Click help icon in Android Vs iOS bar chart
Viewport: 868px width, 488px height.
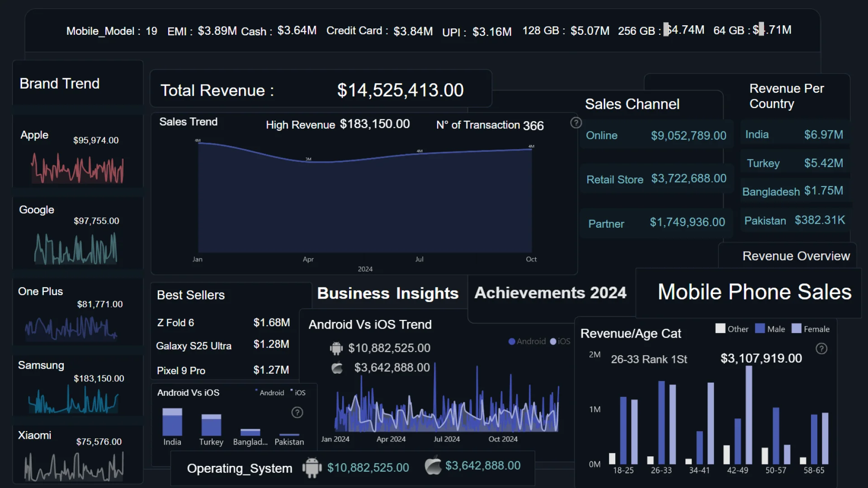click(x=297, y=413)
